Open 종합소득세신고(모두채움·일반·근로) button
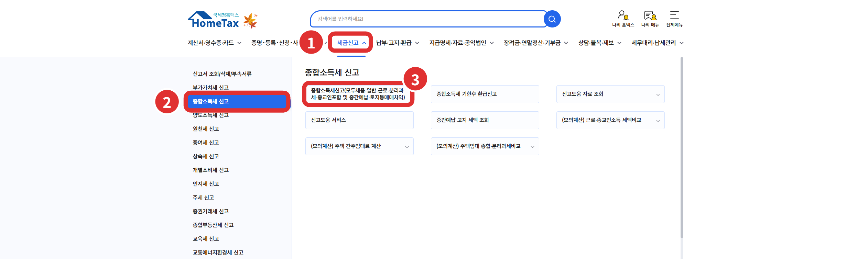Screen dimensions: 868x259 [x=358, y=94]
